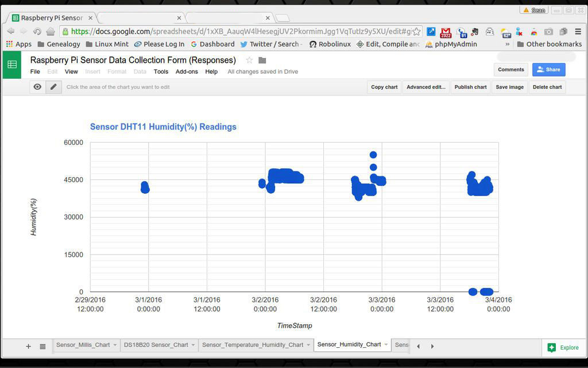Open Dashboard bookmark

pos(212,44)
